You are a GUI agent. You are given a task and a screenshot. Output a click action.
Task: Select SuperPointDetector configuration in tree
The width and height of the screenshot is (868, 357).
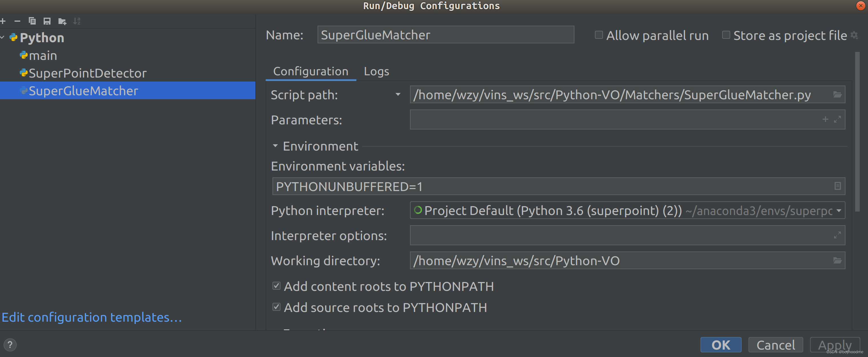pos(87,73)
